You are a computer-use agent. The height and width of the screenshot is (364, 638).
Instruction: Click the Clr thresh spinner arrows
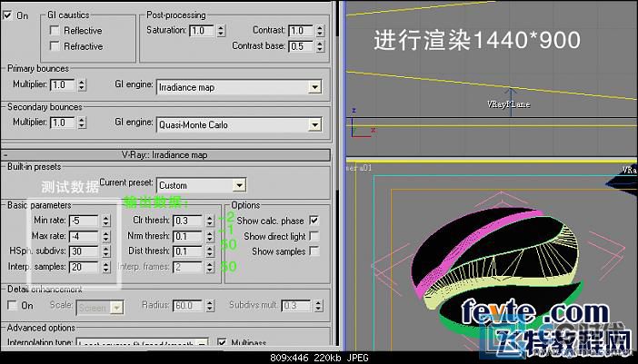[x=210, y=221]
